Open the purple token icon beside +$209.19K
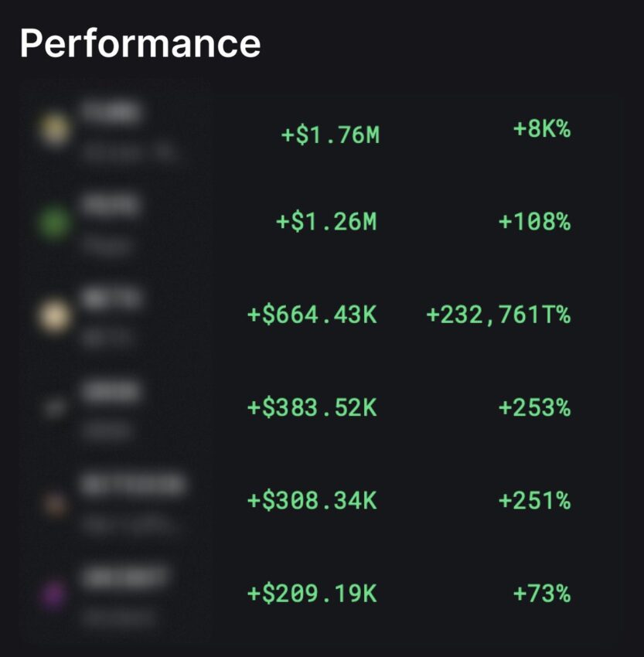The image size is (644, 657). point(54,594)
